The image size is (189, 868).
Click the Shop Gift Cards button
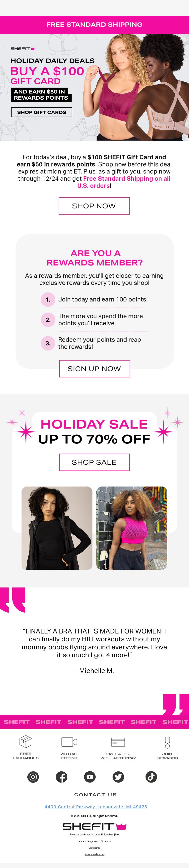pos(42,112)
